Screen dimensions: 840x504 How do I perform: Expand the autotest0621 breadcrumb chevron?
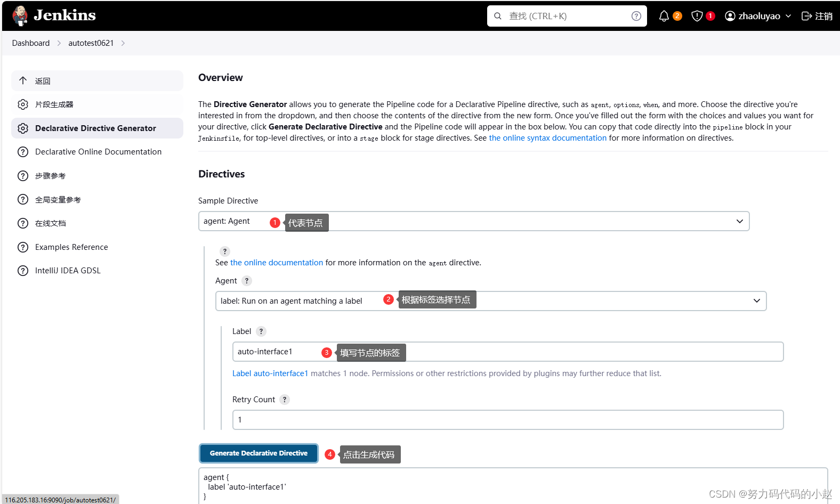pos(123,43)
